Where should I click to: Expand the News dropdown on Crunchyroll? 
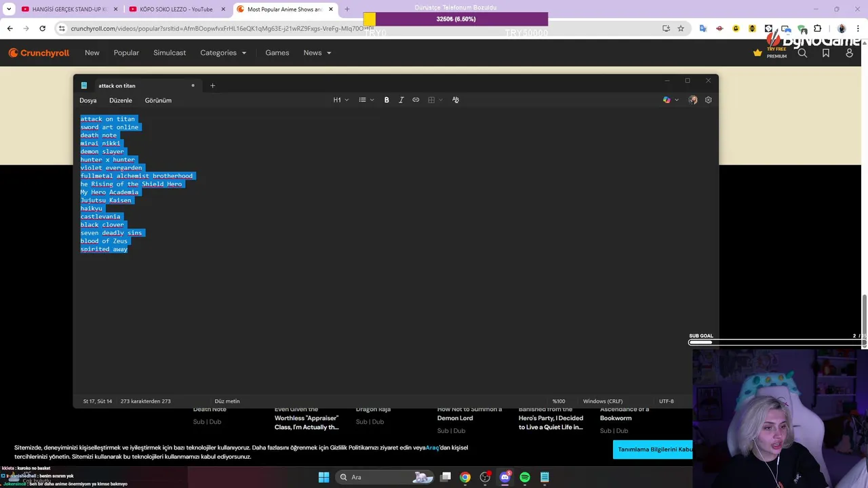click(317, 53)
